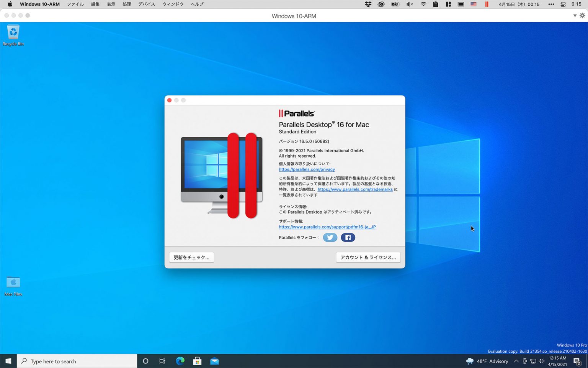
Task: Expand the VM window dropdown arrow
Action: coord(575,16)
